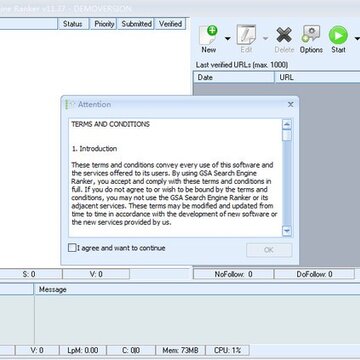Sort by the Submitted column header
Image resolution: width=360 pixels, height=360 pixels.
click(136, 24)
